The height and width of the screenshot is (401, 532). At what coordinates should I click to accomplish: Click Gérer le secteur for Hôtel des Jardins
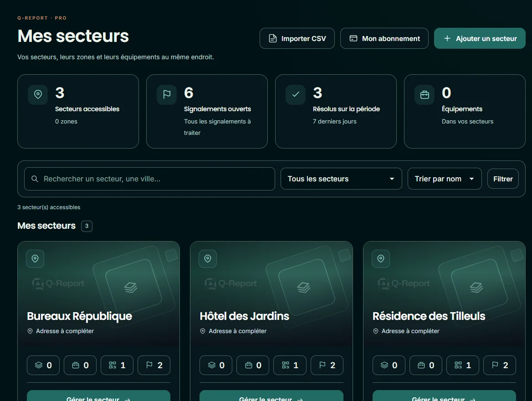click(x=271, y=396)
